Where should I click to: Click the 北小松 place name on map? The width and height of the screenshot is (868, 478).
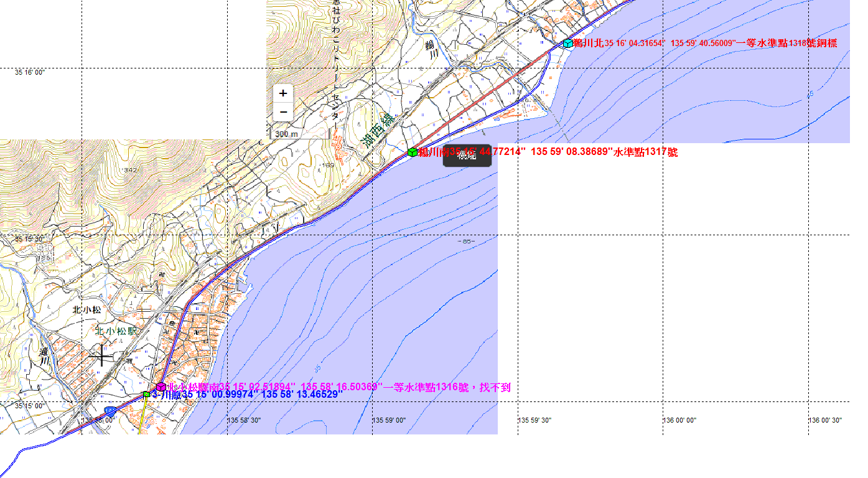click(x=86, y=309)
